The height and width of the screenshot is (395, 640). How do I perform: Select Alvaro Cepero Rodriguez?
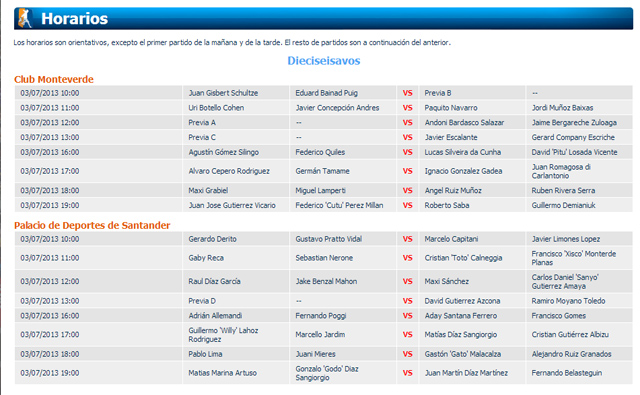229,171
